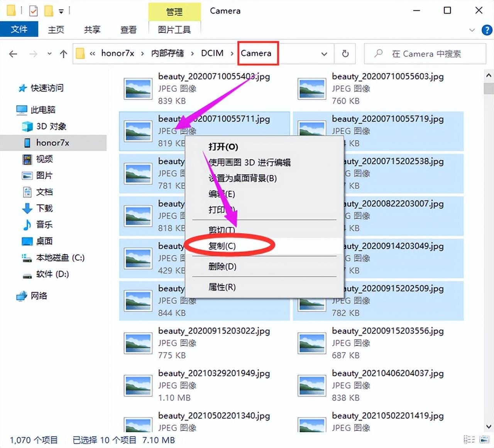The height and width of the screenshot is (448, 494).
Task: Select thumbnail of beauty_20200710055603.jpg
Action: [311, 89]
